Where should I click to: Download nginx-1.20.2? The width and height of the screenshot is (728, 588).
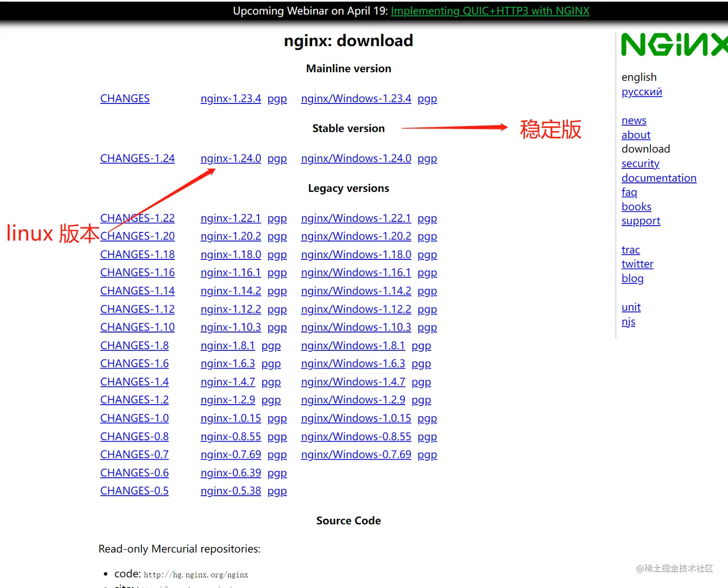(x=231, y=236)
